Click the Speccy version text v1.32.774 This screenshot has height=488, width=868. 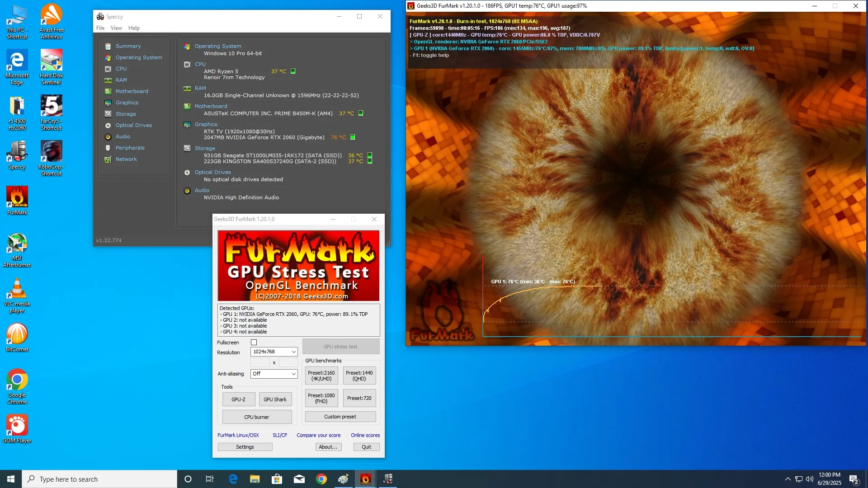108,240
